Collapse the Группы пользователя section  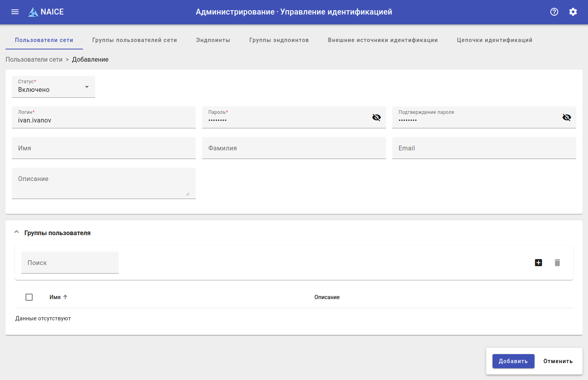[x=17, y=232]
